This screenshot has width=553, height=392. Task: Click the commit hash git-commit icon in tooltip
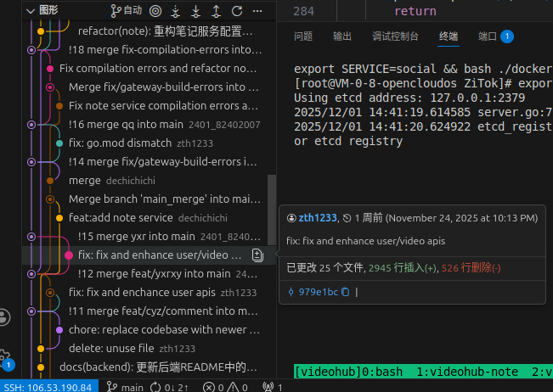coord(291,292)
